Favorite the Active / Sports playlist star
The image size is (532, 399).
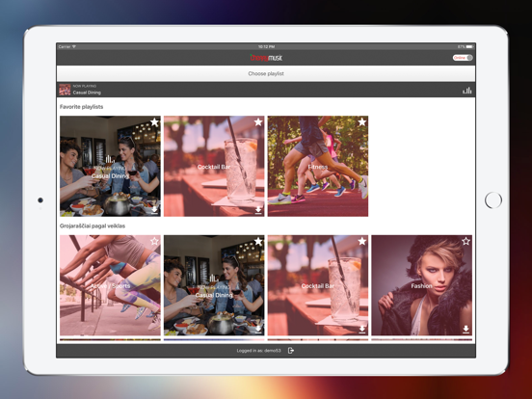pyautogui.click(x=154, y=241)
